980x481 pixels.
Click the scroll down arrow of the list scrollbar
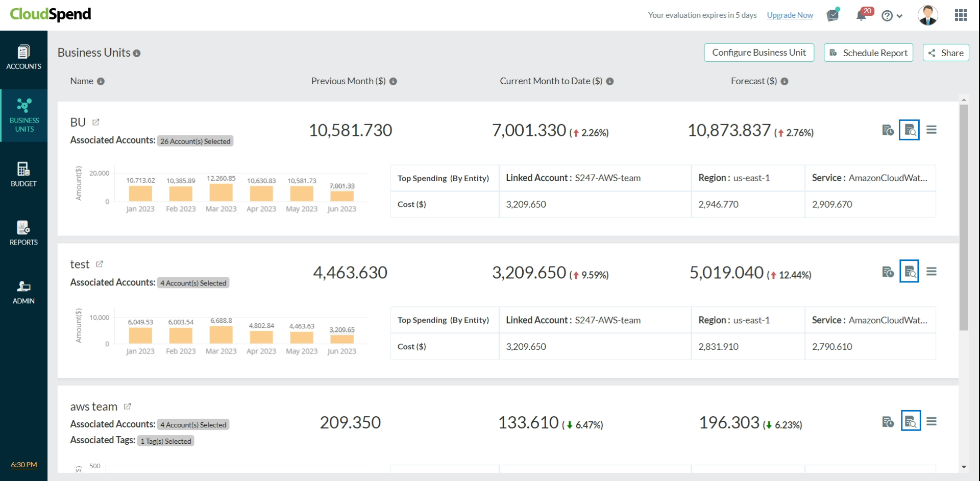pos(964,467)
